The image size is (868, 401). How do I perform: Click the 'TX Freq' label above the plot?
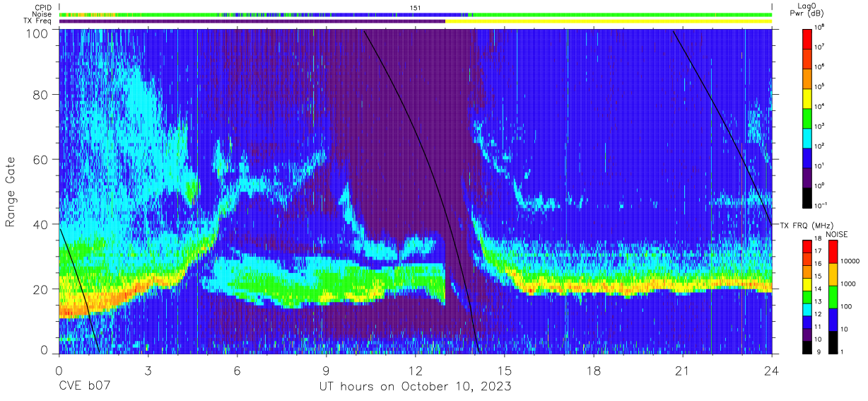click(x=39, y=21)
